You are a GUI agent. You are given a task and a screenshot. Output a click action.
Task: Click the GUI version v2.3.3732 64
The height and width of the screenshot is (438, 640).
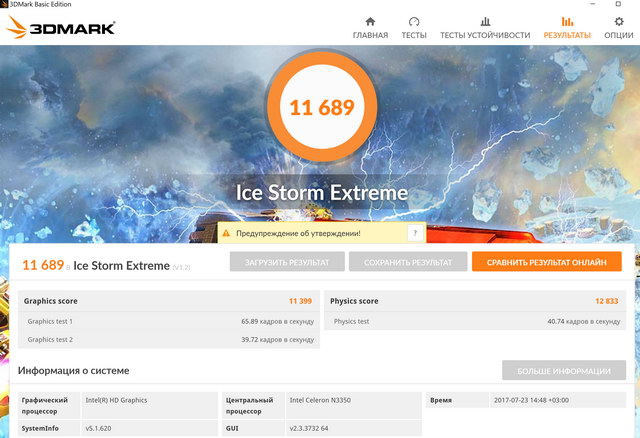(x=309, y=428)
